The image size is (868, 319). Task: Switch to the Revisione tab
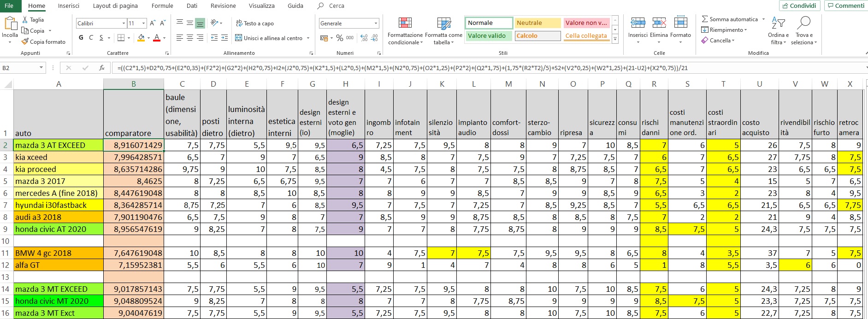point(223,6)
